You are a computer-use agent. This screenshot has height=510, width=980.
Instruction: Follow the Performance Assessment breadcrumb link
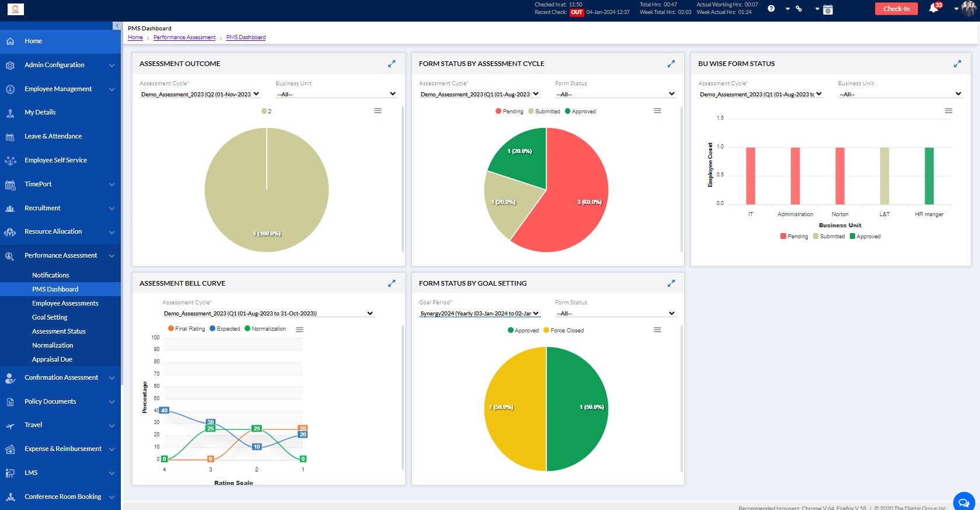184,37
